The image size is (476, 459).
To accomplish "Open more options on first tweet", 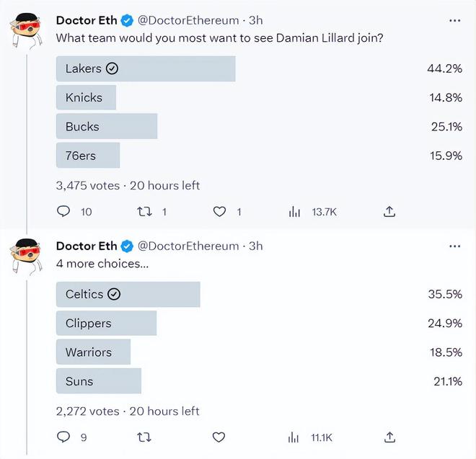I will 454,21.
